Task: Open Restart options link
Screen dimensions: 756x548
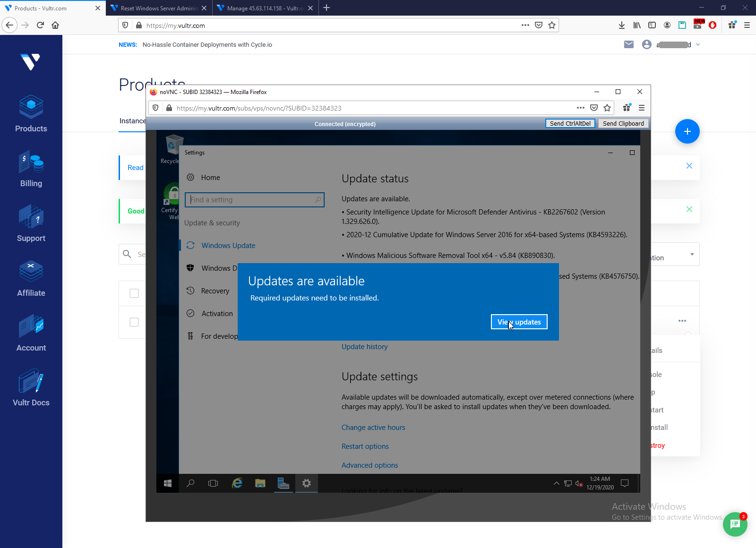Action: point(365,446)
